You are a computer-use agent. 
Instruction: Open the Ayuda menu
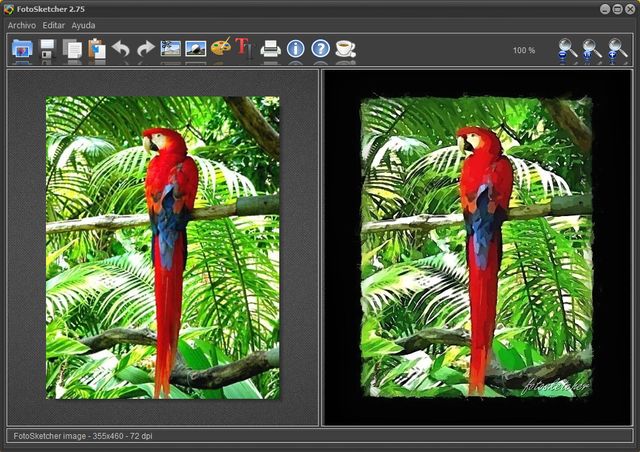pos(83,25)
